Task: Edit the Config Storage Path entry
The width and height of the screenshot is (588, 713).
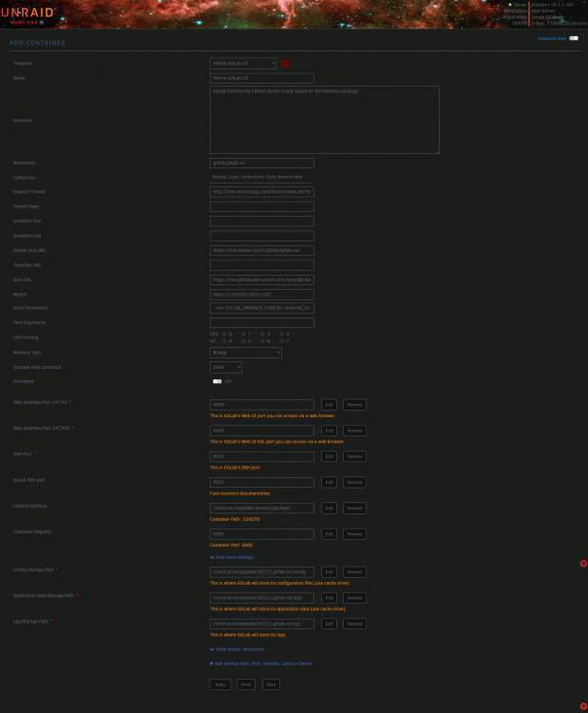Action: click(329, 572)
